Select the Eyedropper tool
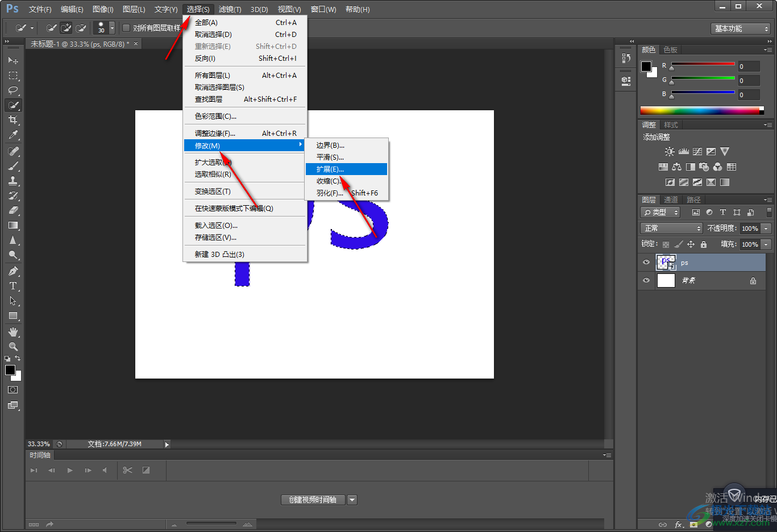 [x=13, y=135]
